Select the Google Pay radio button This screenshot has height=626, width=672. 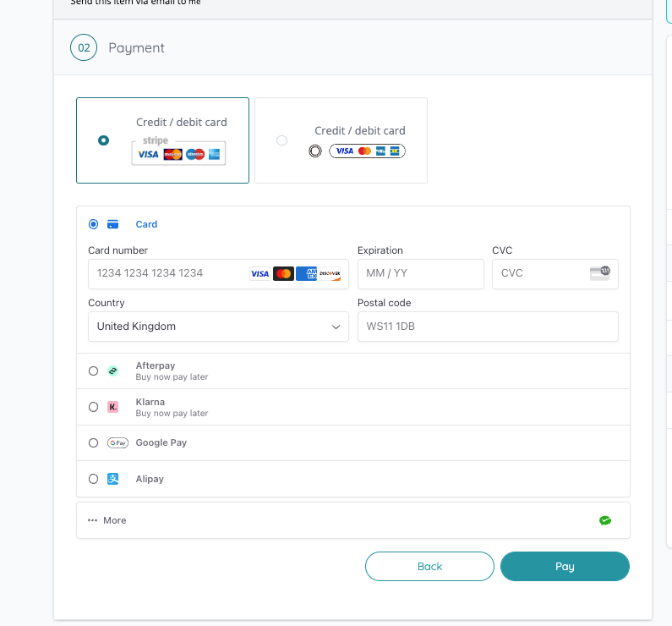[93, 443]
